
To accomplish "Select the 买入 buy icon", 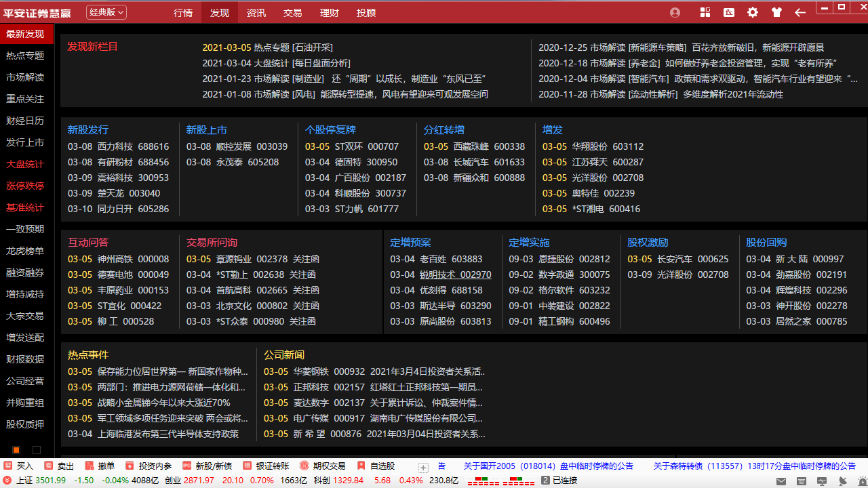I will click(x=22, y=466).
